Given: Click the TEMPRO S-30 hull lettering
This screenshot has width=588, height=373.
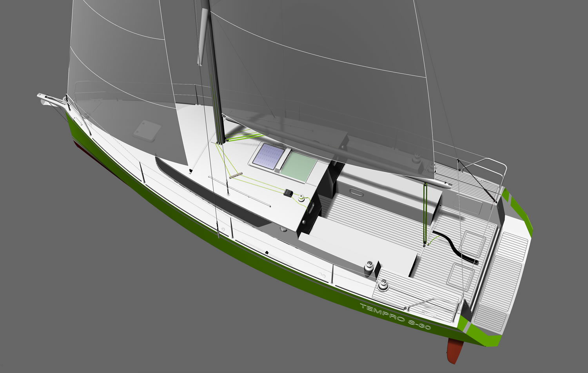Looking at the screenshot, I should (x=395, y=316).
